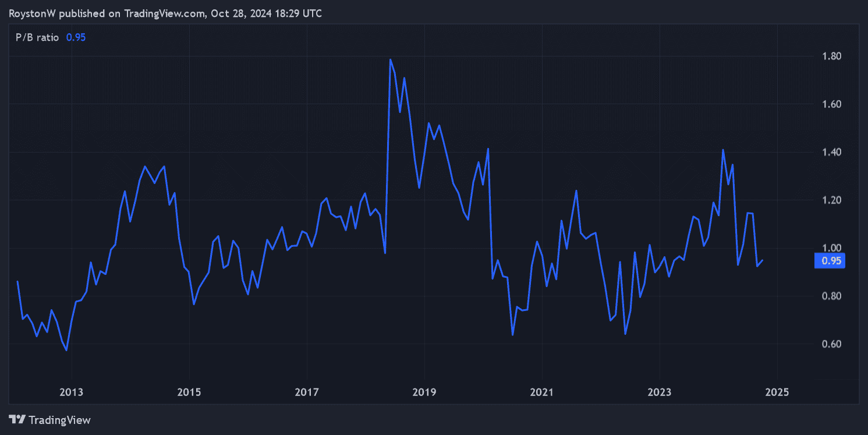Viewport: 868px width, 435px height.
Task: Click the blue 0.95 price axis tag
Action: (x=830, y=261)
